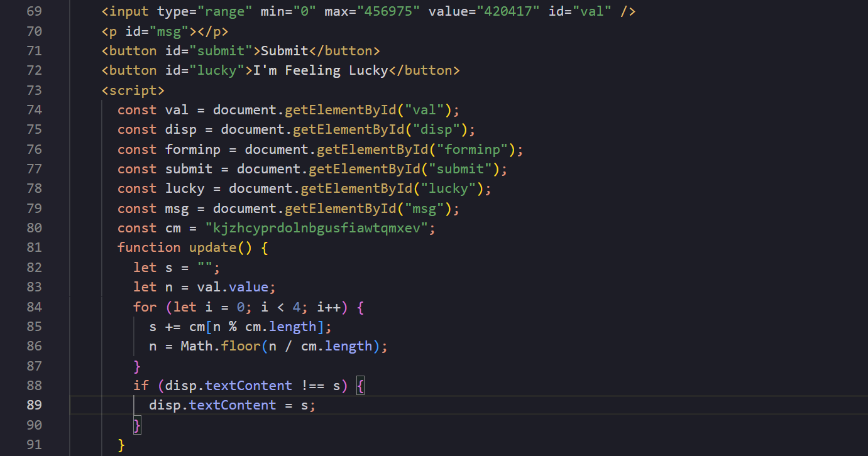Viewport: 868px width, 456px height.
Task: Click the "I'm Feeling Lucky" button text
Action: (320, 70)
